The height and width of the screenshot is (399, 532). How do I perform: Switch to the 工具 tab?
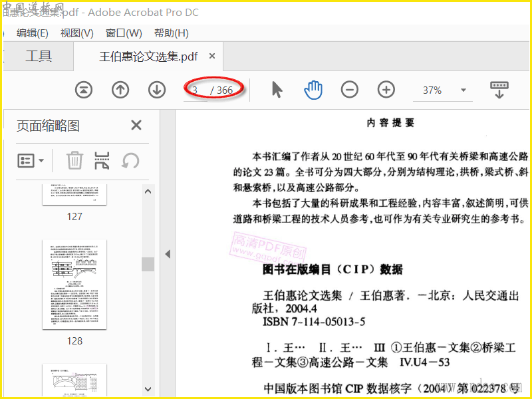click(x=39, y=56)
